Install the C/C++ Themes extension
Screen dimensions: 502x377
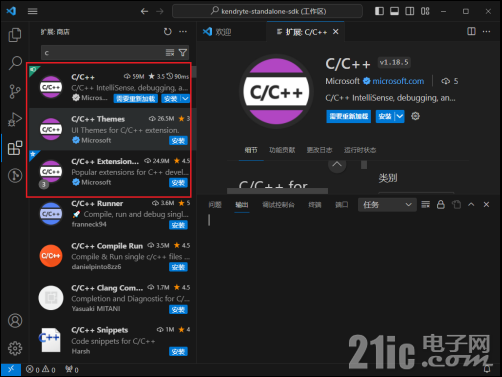click(x=178, y=141)
